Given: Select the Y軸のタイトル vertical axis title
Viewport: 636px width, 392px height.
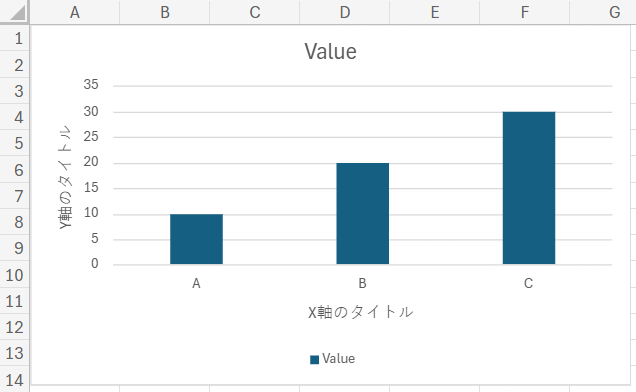Looking at the screenshot, I should pos(65,177).
